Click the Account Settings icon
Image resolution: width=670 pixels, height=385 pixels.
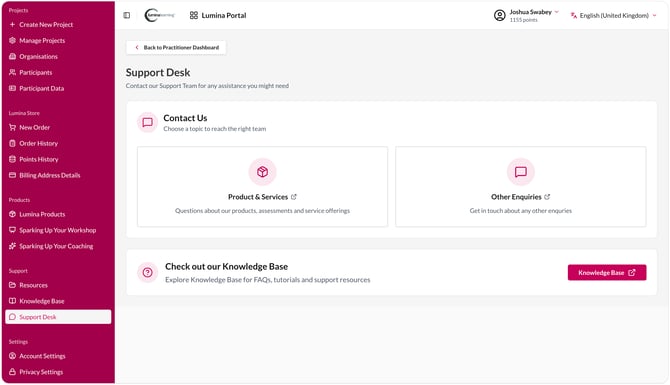12,356
